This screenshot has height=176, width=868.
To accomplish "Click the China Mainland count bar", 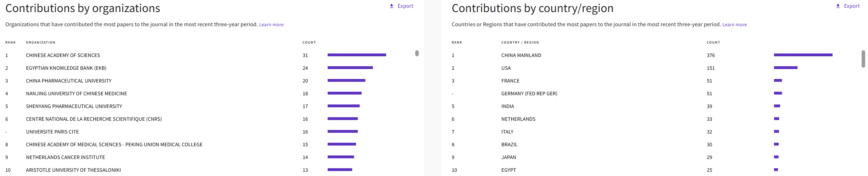I will tap(803, 55).
